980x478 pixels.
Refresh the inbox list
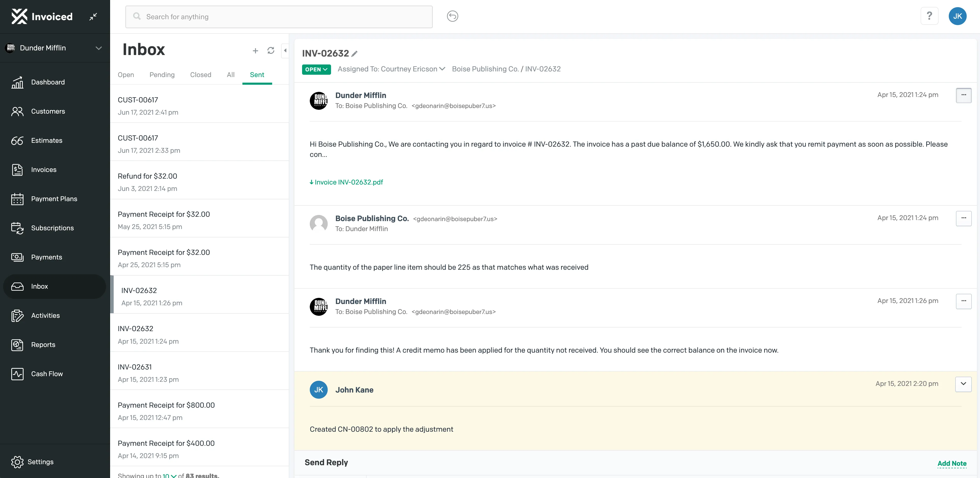click(271, 51)
